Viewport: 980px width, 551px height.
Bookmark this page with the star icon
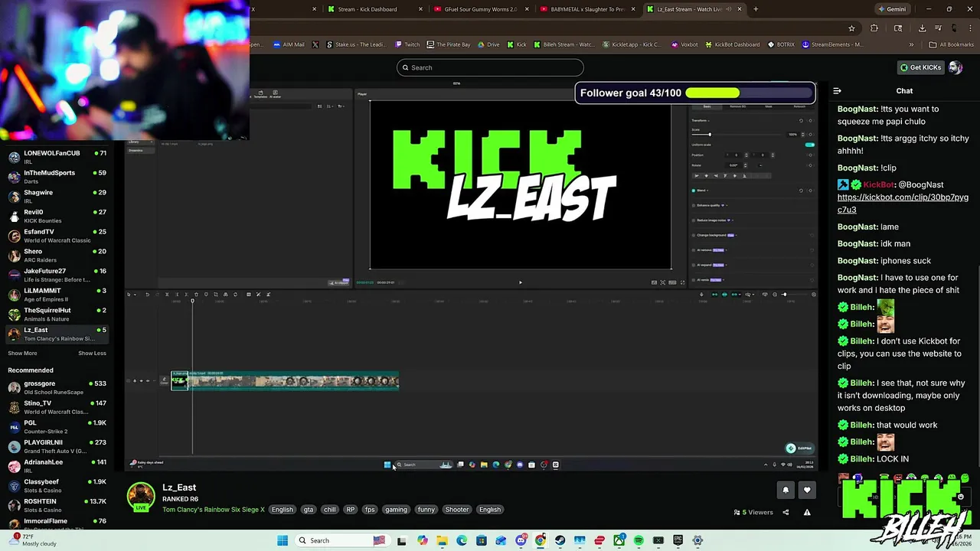[x=851, y=28]
